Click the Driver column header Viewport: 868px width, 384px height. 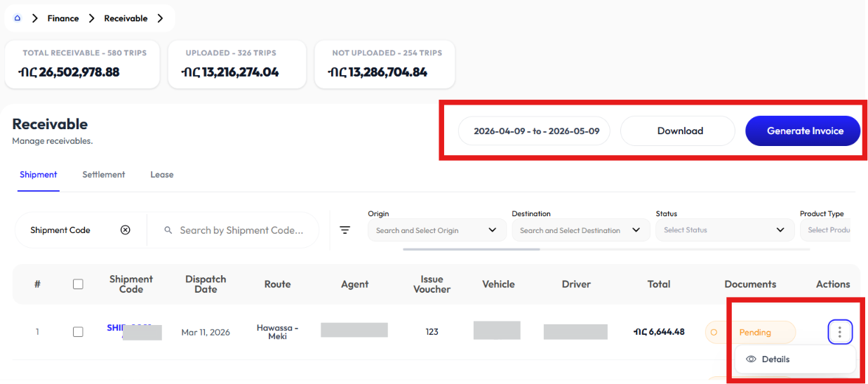[576, 284]
